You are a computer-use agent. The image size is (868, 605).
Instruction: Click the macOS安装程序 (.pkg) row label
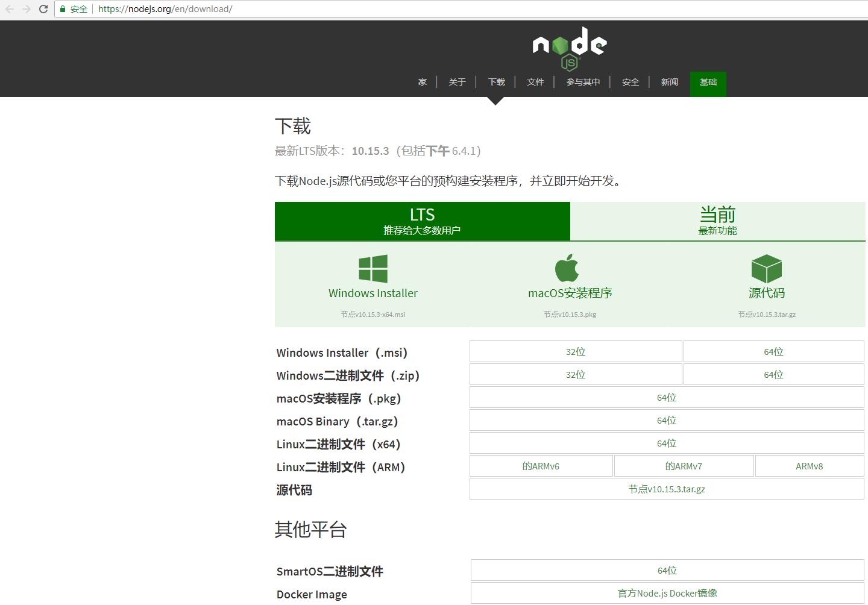tap(339, 399)
